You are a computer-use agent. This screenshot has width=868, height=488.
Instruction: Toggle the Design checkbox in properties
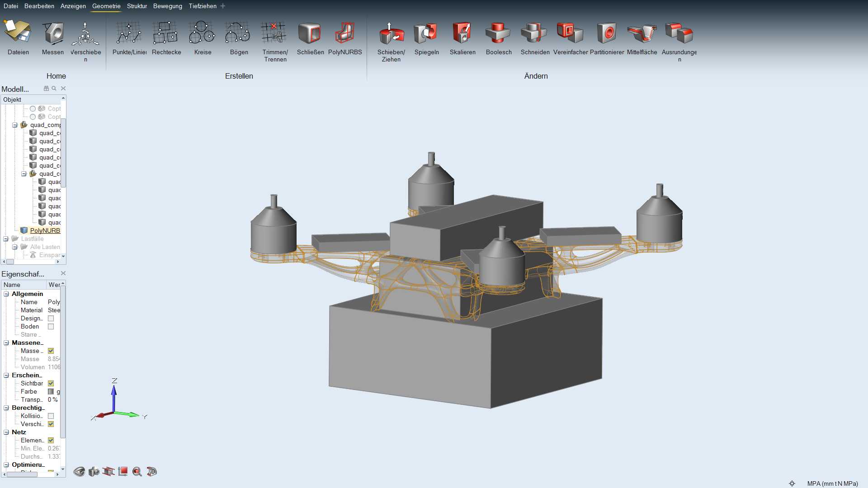51,319
